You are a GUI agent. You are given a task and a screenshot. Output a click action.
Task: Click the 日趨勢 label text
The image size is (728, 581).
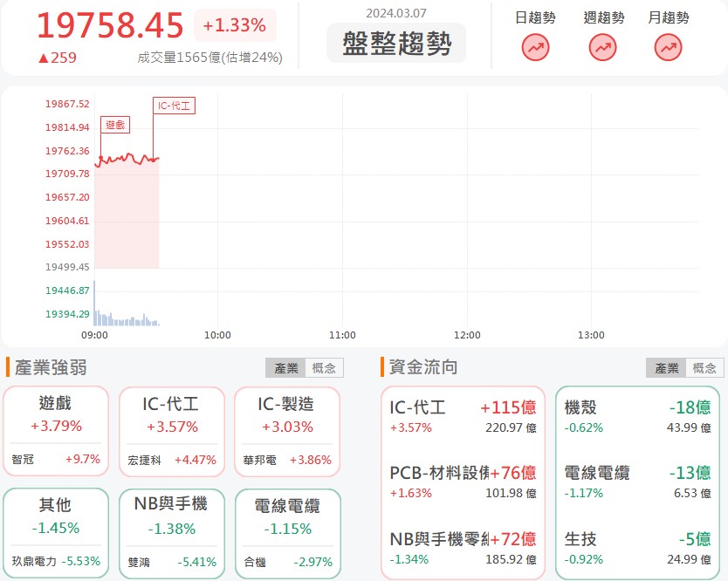tap(535, 17)
